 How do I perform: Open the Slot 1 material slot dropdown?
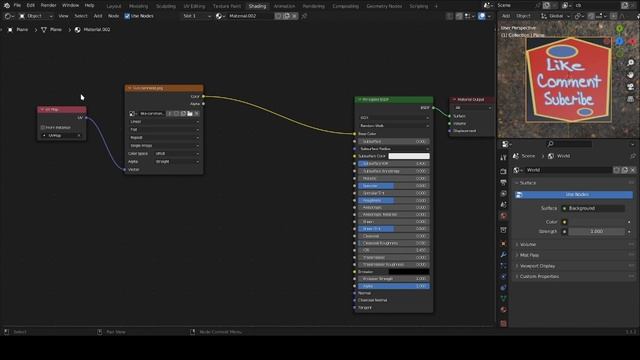pos(197,16)
